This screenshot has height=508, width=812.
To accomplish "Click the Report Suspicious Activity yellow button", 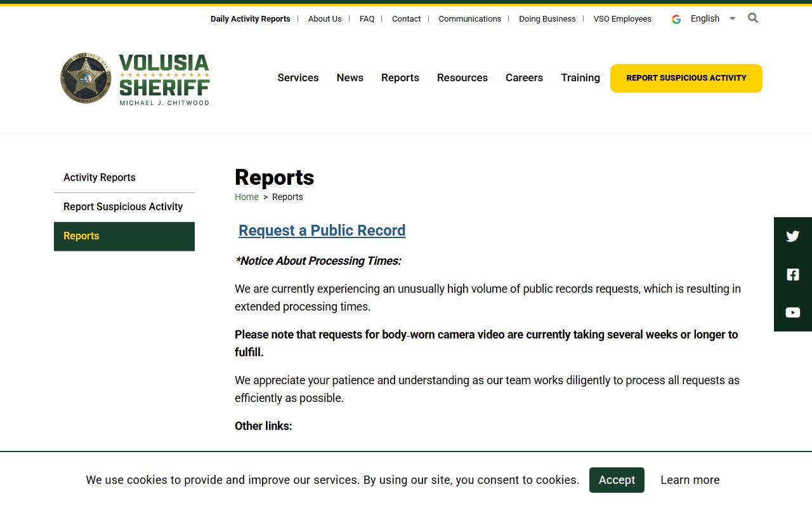I will [686, 78].
